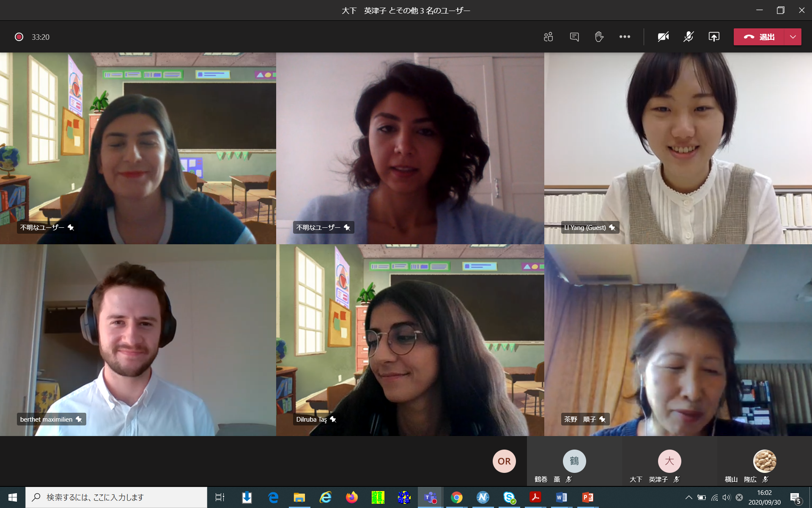Open the share screen tray
812x508 pixels.
[714, 37]
